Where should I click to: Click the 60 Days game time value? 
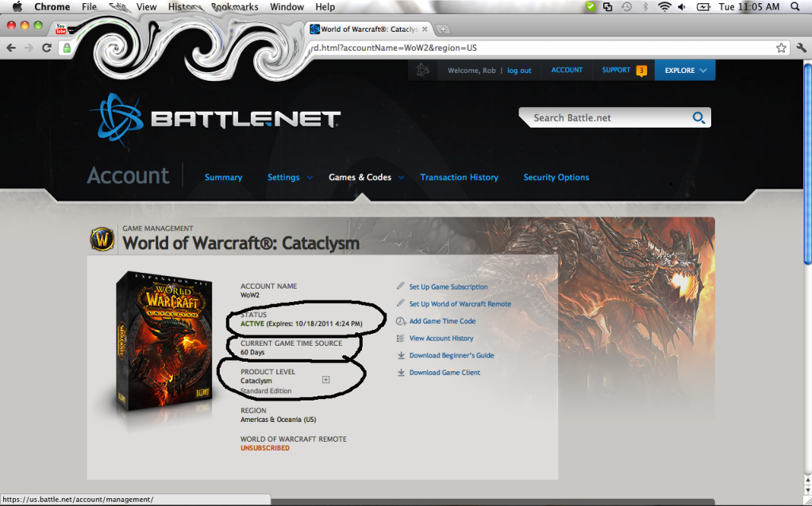point(252,352)
